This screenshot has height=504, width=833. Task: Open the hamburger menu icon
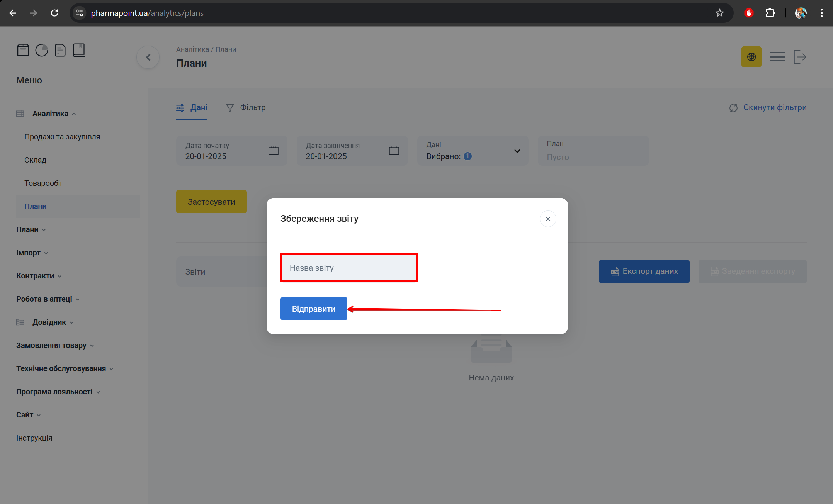click(777, 57)
